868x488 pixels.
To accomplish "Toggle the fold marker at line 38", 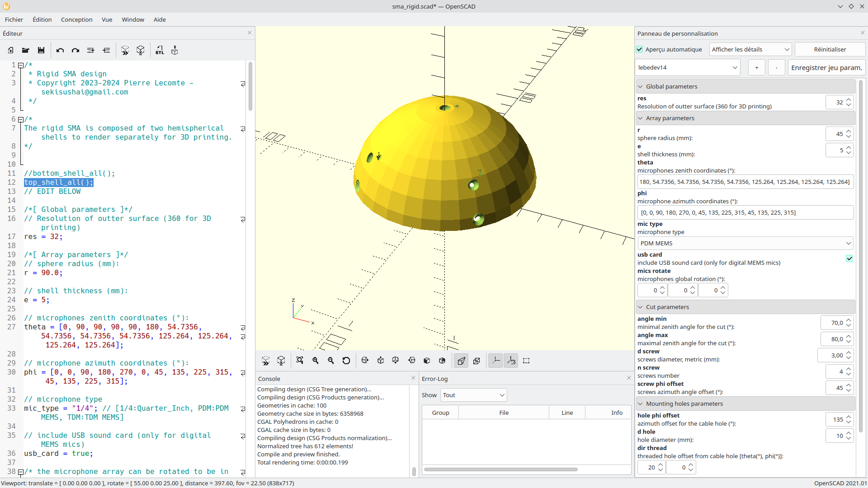I will [x=20, y=472].
